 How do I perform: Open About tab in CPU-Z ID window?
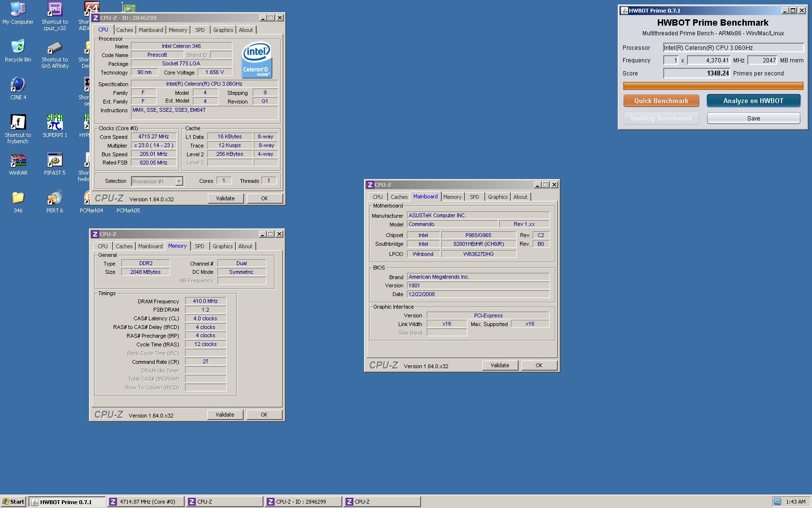click(x=246, y=30)
